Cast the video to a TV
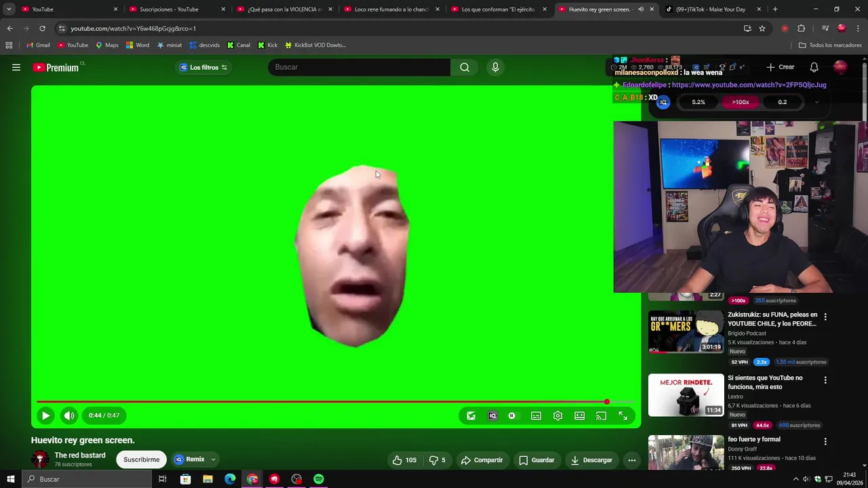 (x=601, y=415)
